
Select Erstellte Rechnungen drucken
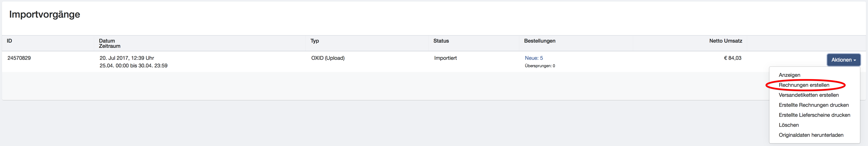[813, 105]
